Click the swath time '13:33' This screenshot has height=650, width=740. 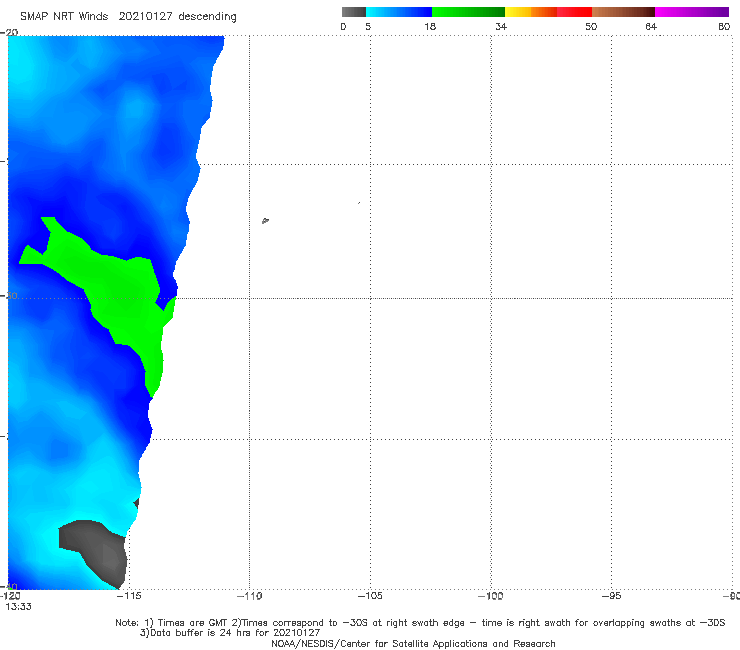pyautogui.click(x=18, y=607)
